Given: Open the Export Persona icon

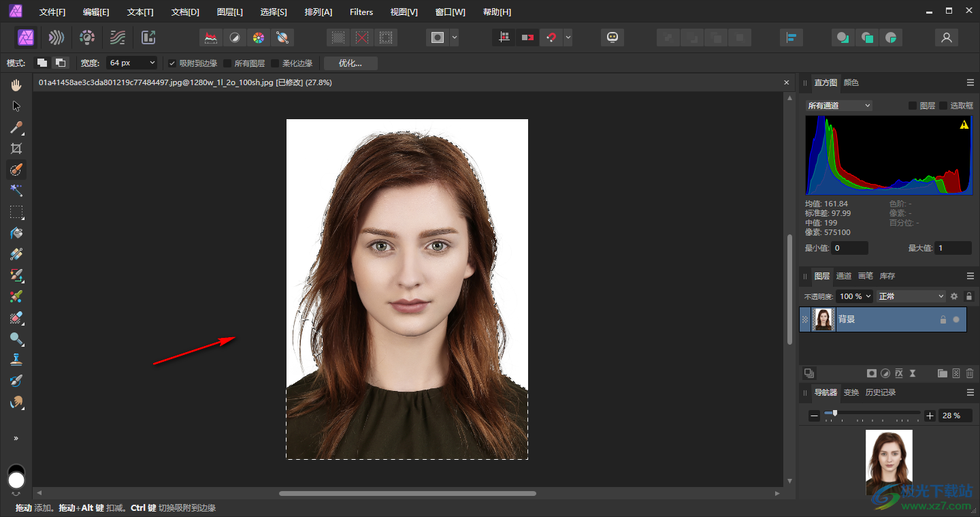Looking at the screenshot, I should [x=148, y=37].
